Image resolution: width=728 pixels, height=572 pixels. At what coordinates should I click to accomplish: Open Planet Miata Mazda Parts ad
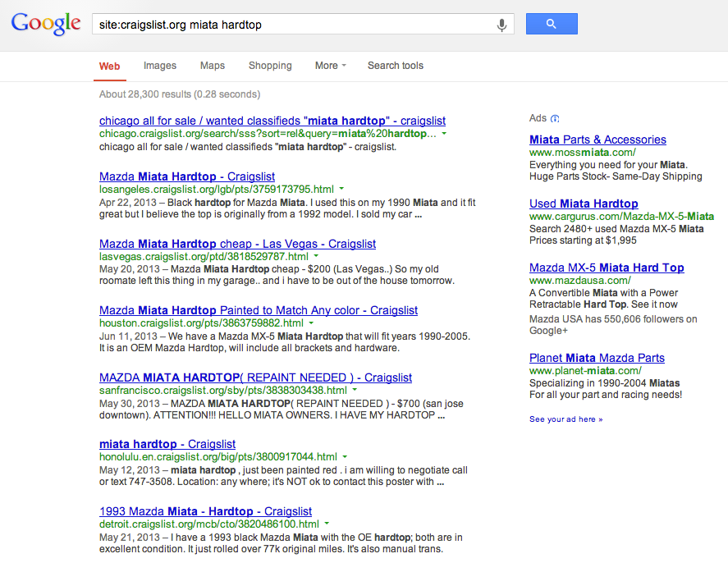(x=597, y=358)
